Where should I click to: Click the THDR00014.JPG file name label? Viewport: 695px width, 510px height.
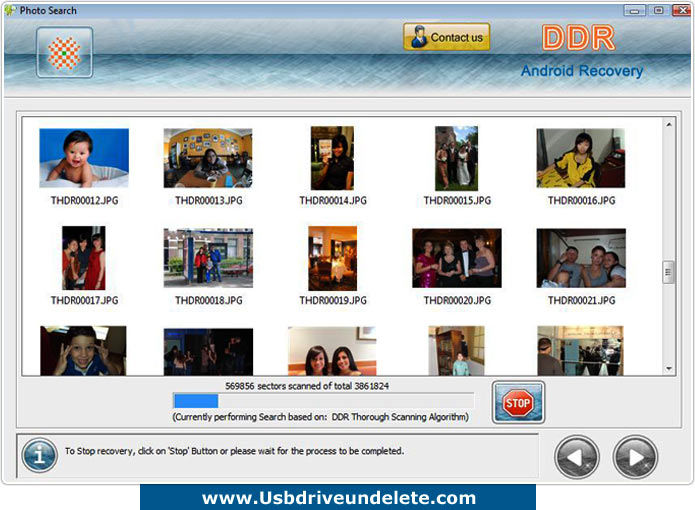(333, 201)
